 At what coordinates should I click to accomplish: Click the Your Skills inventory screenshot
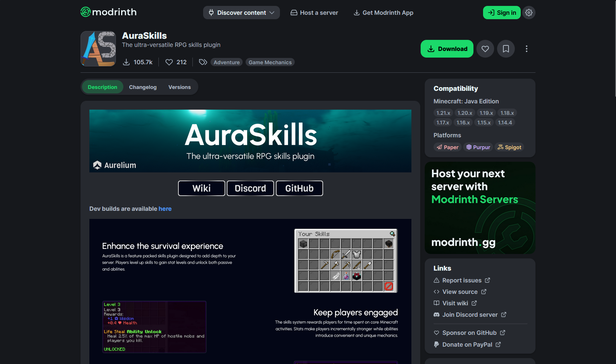point(346,261)
